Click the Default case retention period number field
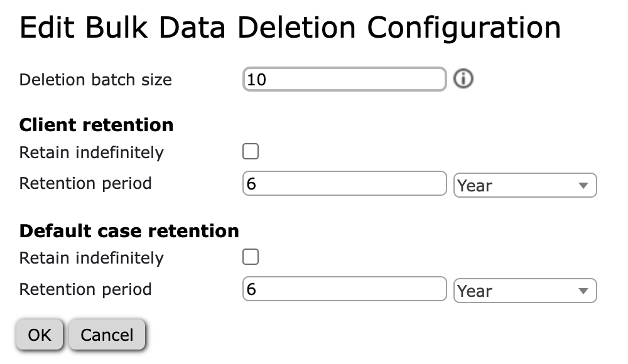Screen dimensions: 628x364 (x=344, y=289)
